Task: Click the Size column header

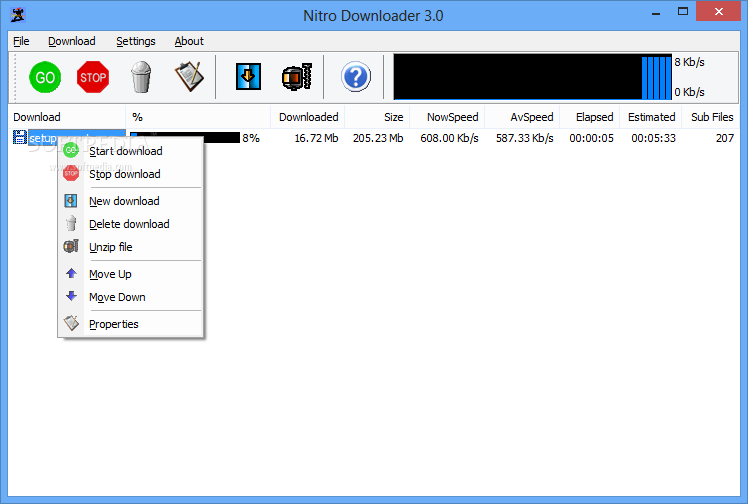Action: 377,117
